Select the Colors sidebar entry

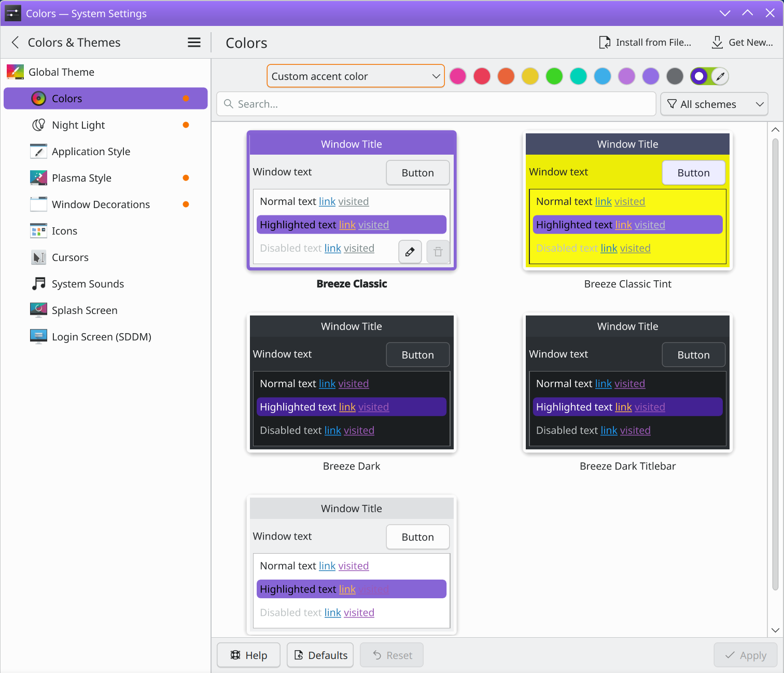[x=105, y=99]
